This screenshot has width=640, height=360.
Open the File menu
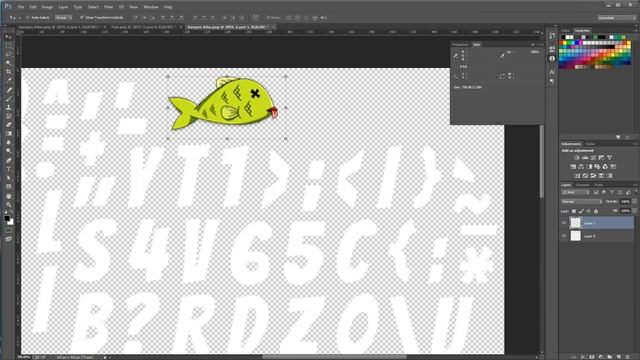click(20, 7)
